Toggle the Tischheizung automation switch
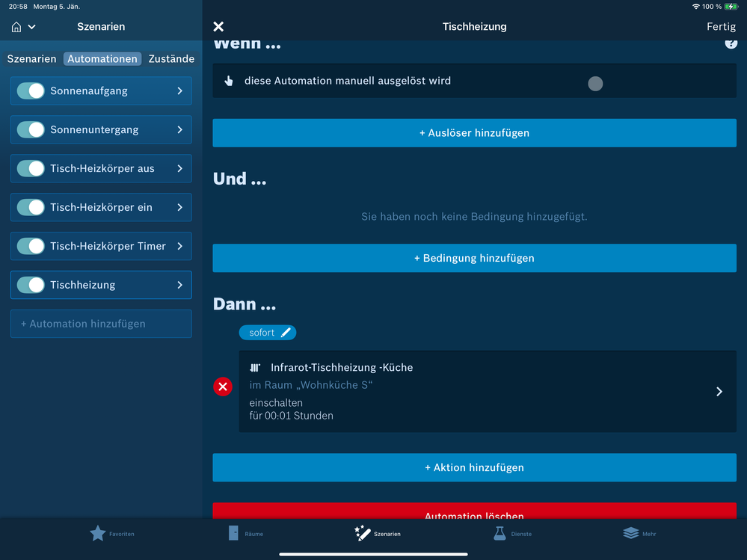The height and width of the screenshot is (560, 747). click(x=31, y=286)
